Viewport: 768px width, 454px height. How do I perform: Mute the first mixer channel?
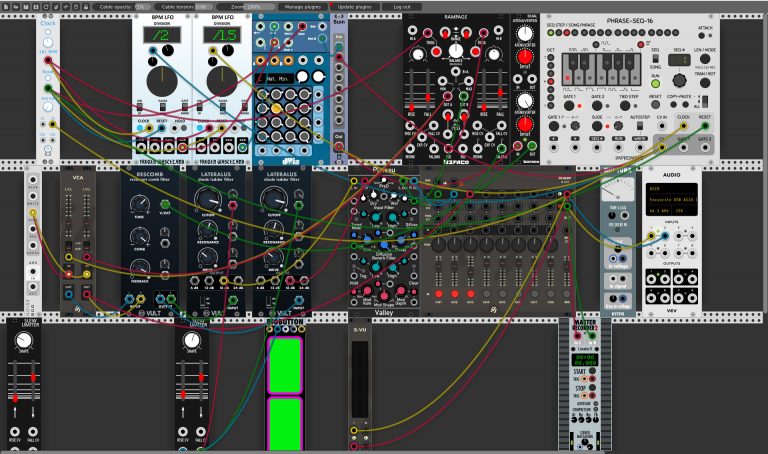(x=438, y=294)
